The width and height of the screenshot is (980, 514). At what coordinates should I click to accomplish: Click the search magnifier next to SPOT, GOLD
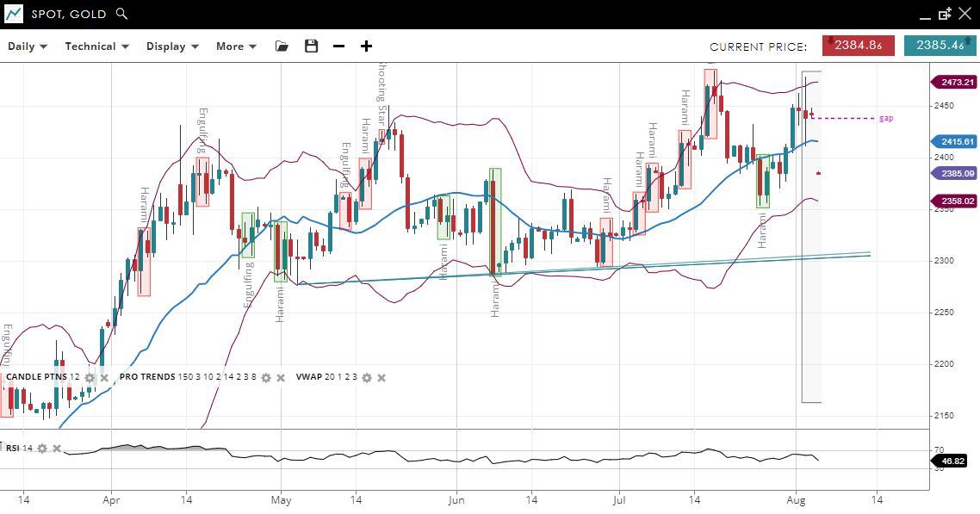121,14
